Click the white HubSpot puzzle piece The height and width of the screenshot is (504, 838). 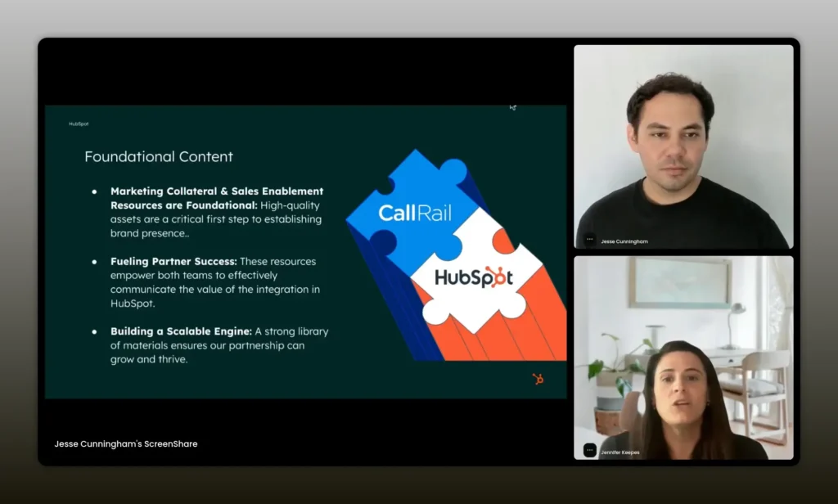pyautogui.click(x=475, y=277)
